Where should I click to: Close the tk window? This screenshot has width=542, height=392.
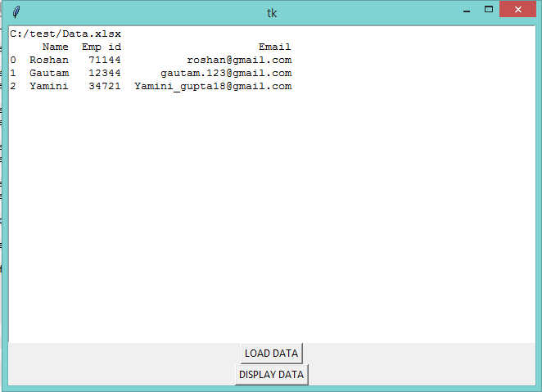click(x=517, y=9)
